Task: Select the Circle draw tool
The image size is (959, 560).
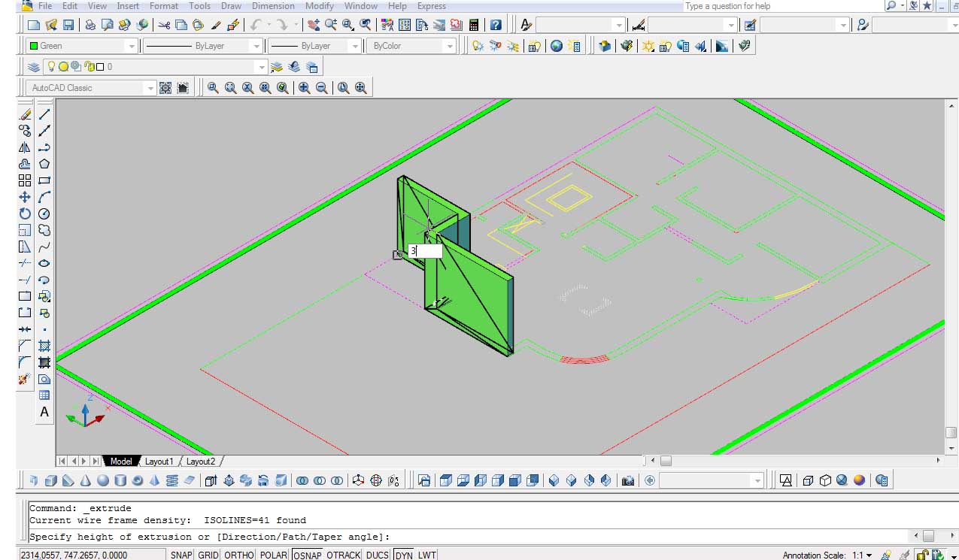Action: [x=44, y=213]
